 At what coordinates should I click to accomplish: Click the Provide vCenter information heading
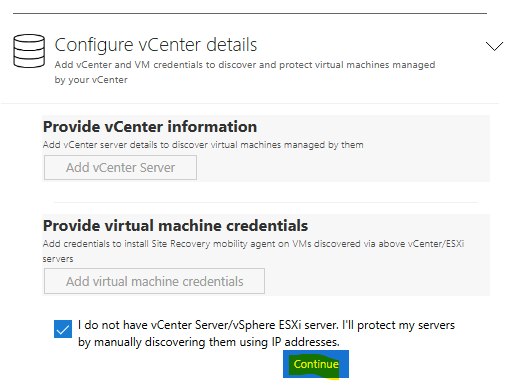(x=150, y=127)
